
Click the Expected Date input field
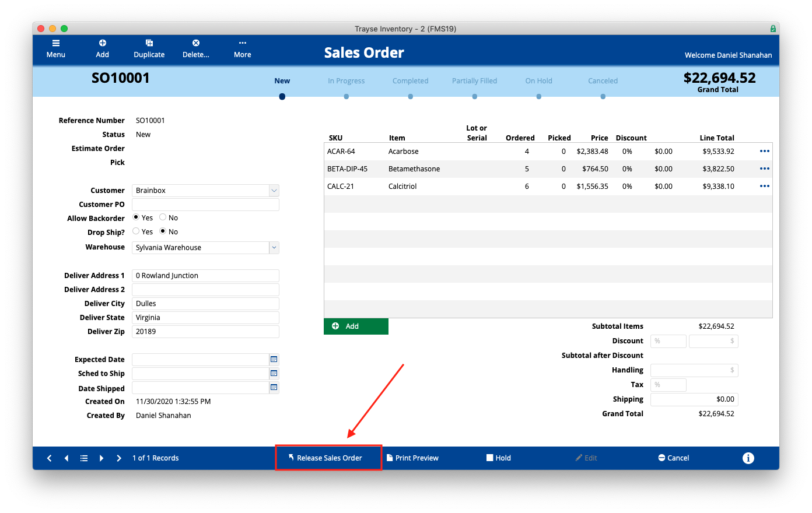[x=200, y=360]
